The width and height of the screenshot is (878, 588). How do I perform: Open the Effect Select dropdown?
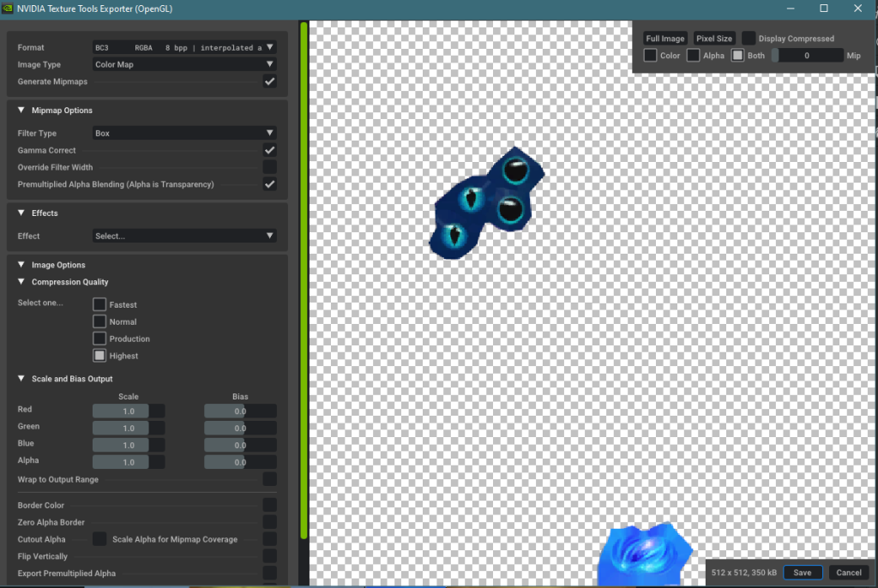click(184, 236)
